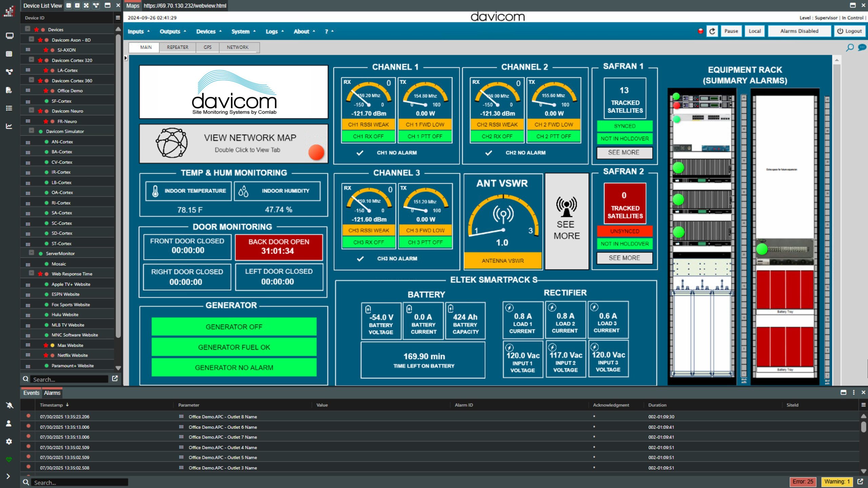Click the alarms panel Search field
The image size is (868, 488).
[x=80, y=483]
